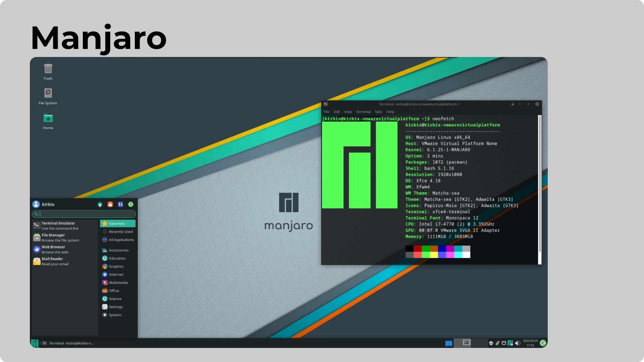This screenshot has width=644, height=362.
Task: Click the terminal keep-above arrow button
Action: click(513, 104)
